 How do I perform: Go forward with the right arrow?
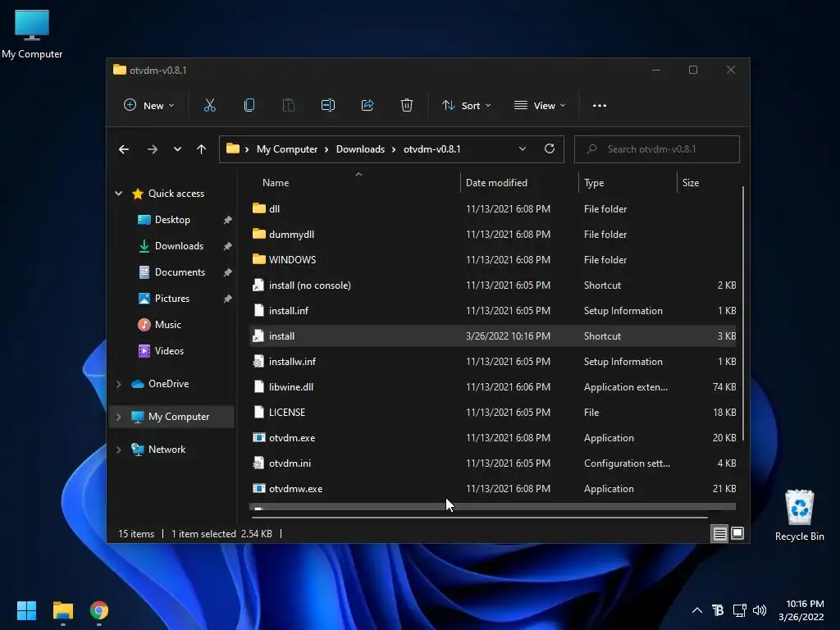point(152,149)
